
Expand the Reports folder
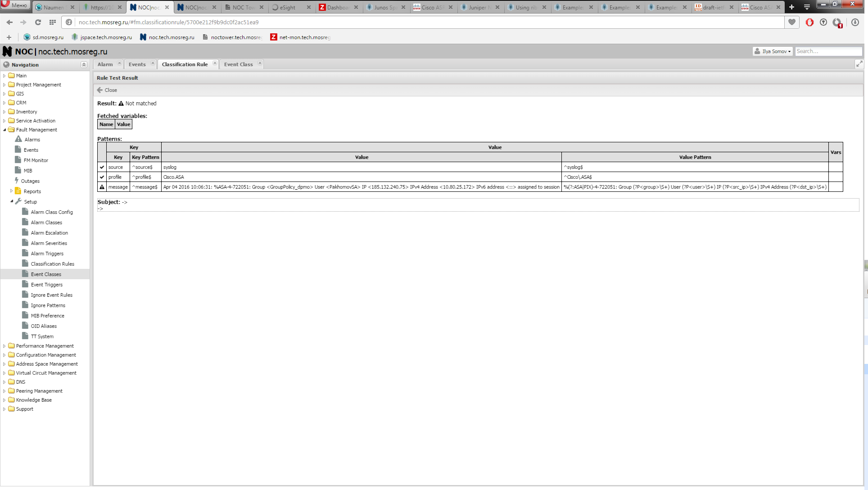[12, 191]
